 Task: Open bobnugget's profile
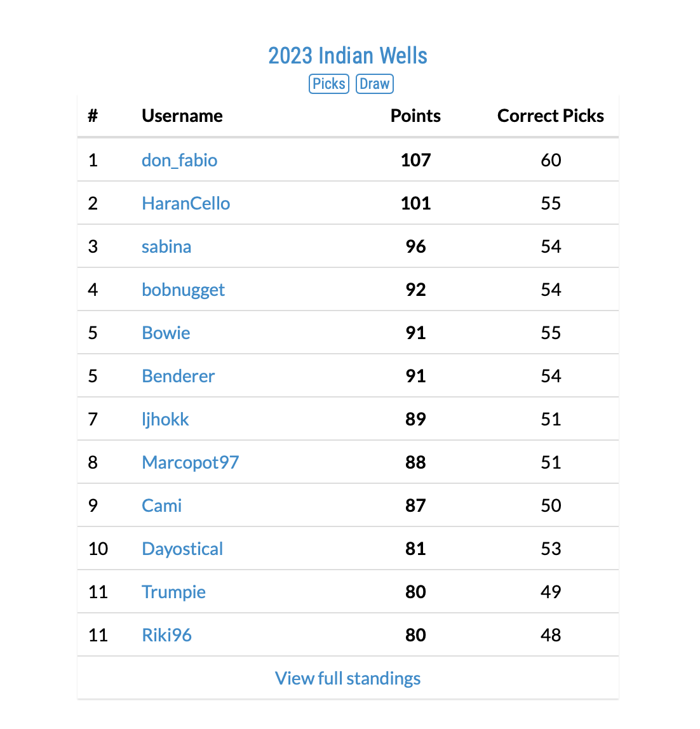click(x=183, y=290)
